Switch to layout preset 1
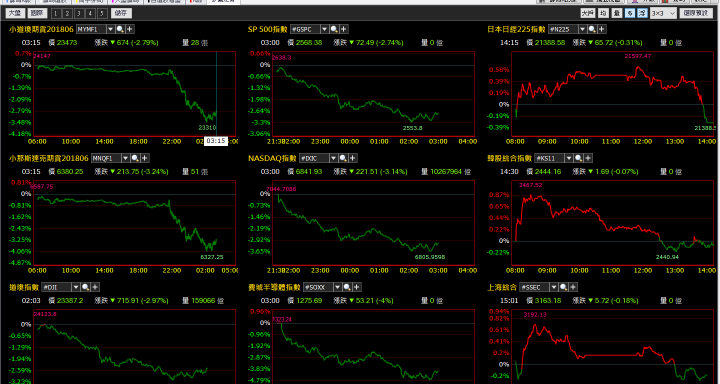Image resolution: width=720 pixels, height=384 pixels. coord(56,13)
